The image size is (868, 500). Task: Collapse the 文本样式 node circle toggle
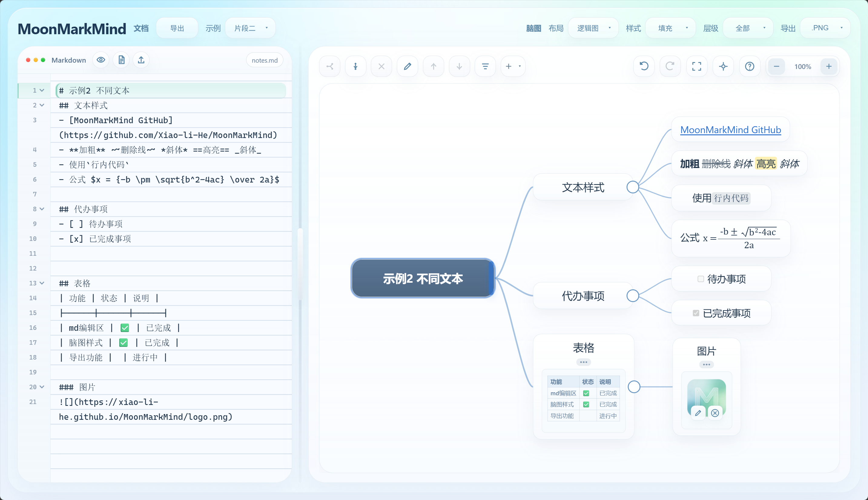pos(633,187)
